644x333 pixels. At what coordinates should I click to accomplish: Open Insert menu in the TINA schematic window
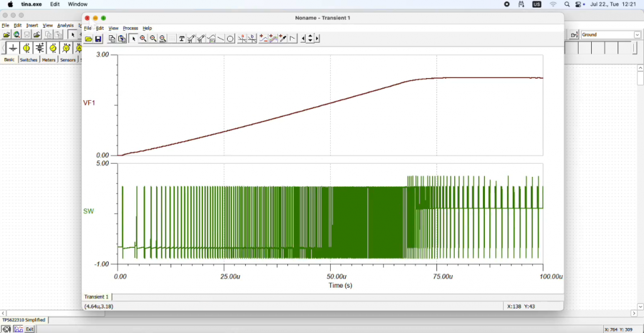[x=32, y=25]
